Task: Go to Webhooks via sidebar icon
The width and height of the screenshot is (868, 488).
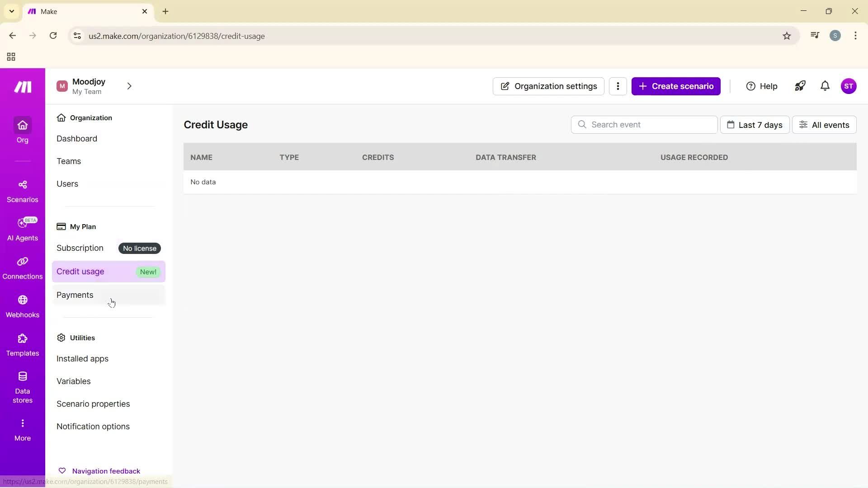Action: [x=23, y=306]
